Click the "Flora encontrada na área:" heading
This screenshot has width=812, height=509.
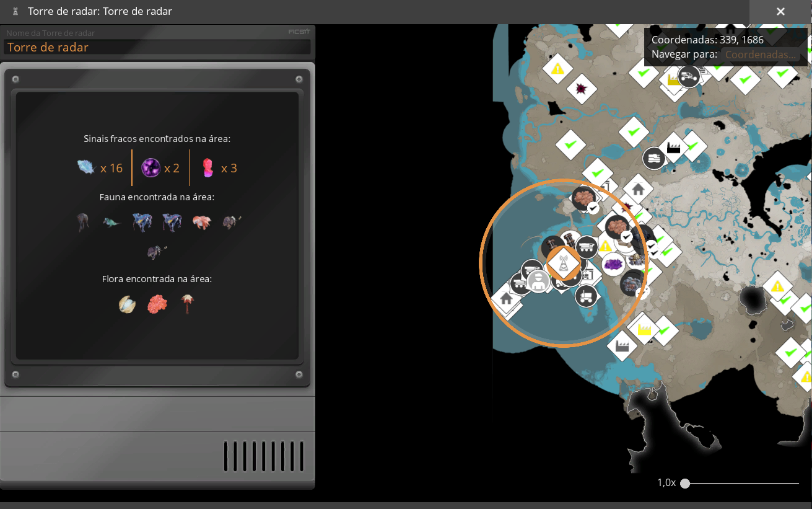(157, 279)
